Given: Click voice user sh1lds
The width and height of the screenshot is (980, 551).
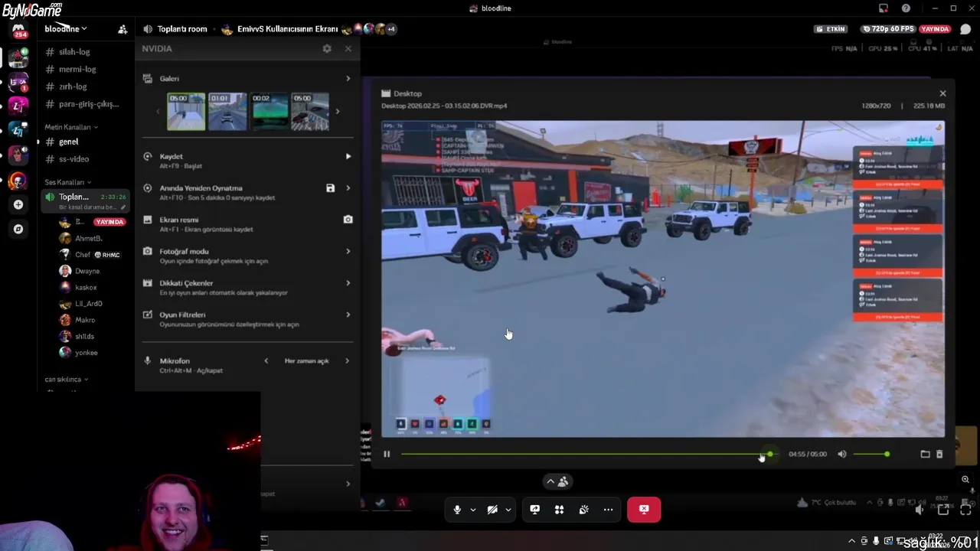Looking at the screenshot, I should [x=84, y=337].
